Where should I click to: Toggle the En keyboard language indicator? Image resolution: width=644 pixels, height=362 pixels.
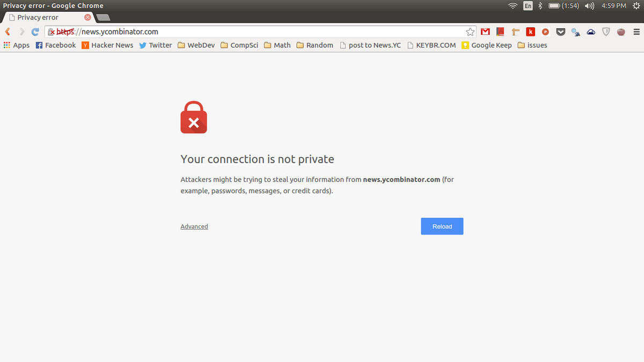528,5
